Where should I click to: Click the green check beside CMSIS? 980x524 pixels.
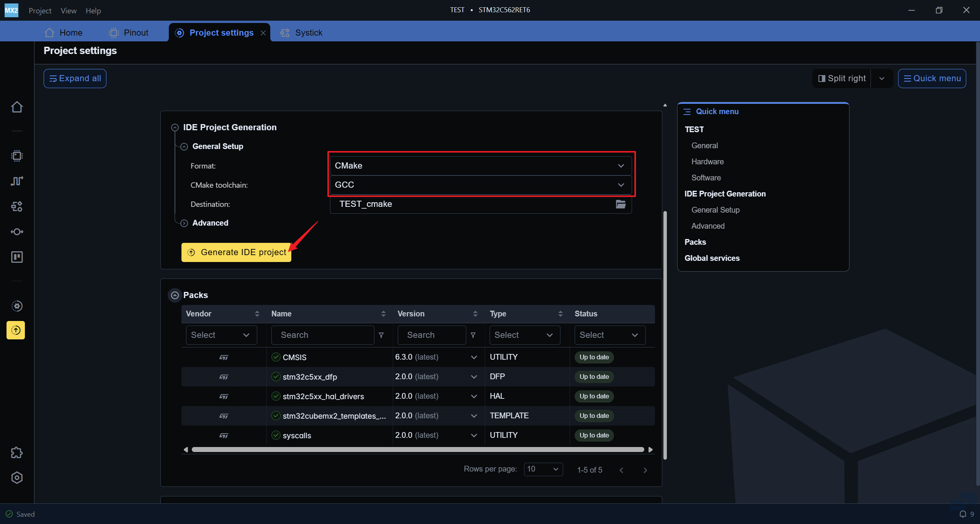[x=276, y=357]
